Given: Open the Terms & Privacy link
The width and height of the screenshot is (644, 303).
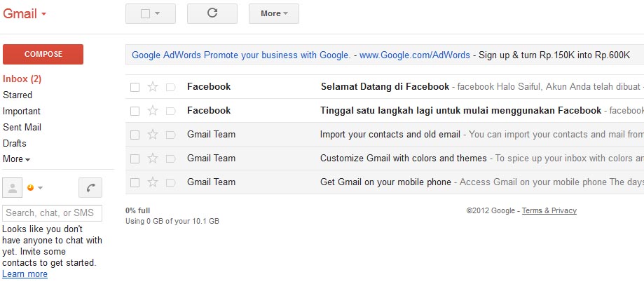Looking at the screenshot, I should [549, 210].
